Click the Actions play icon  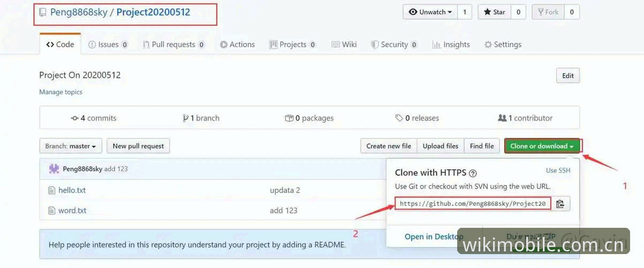pyautogui.click(x=224, y=44)
